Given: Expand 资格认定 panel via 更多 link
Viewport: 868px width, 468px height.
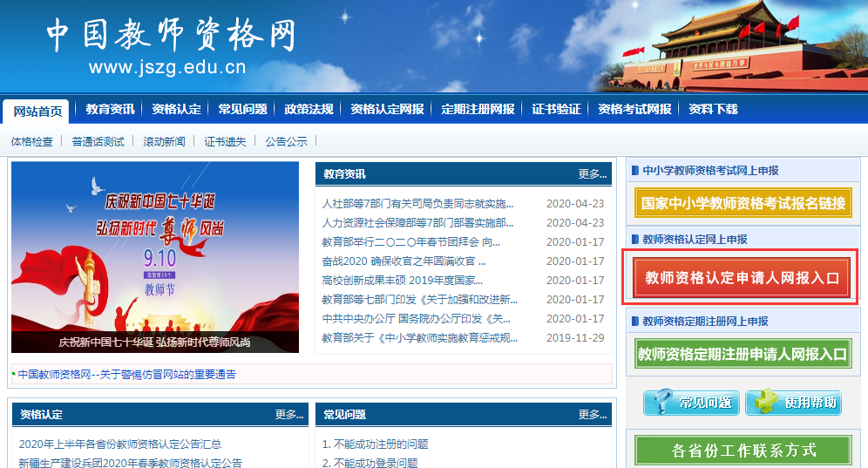Looking at the screenshot, I should (x=289, y=415).
